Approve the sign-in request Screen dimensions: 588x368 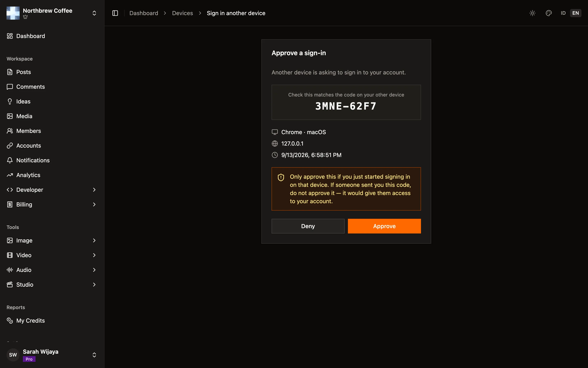pos(384,226)
